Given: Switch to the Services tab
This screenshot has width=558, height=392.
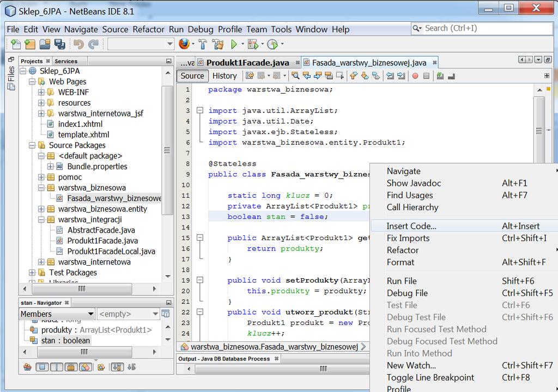Looking at the screenshot, I should click(x=66, y=61).
